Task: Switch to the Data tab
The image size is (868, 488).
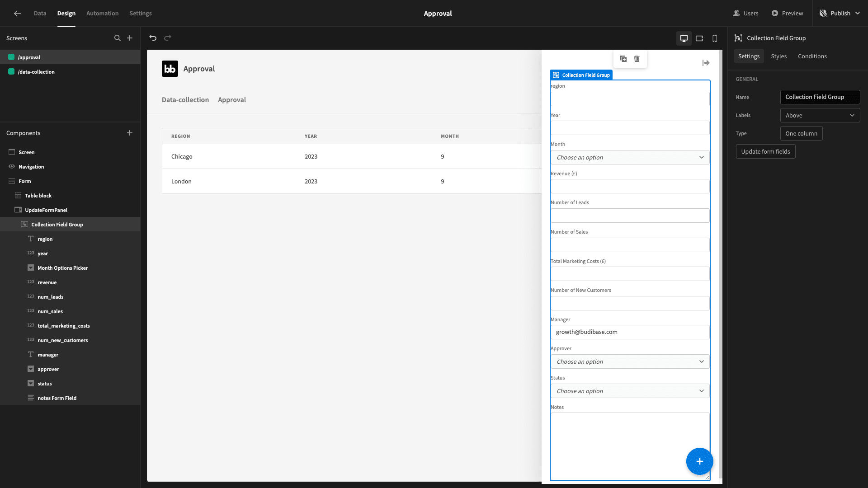Action: pos(40,14)
